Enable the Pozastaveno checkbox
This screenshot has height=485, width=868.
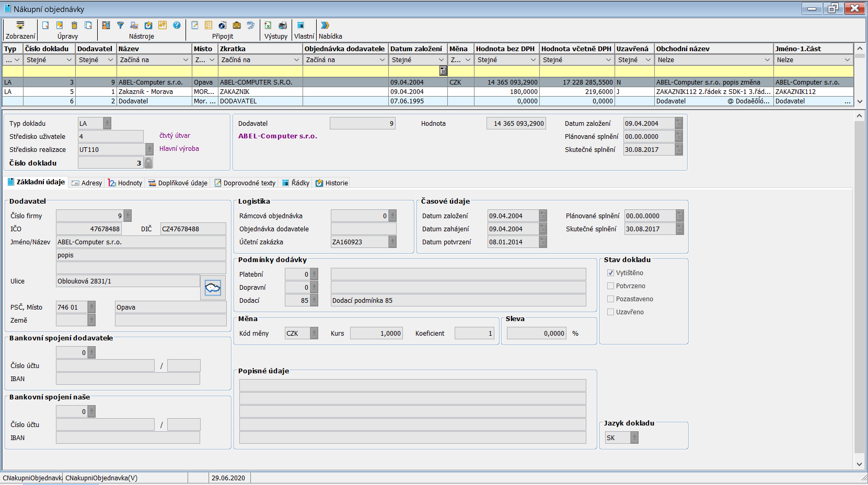[x=610, y=299]
